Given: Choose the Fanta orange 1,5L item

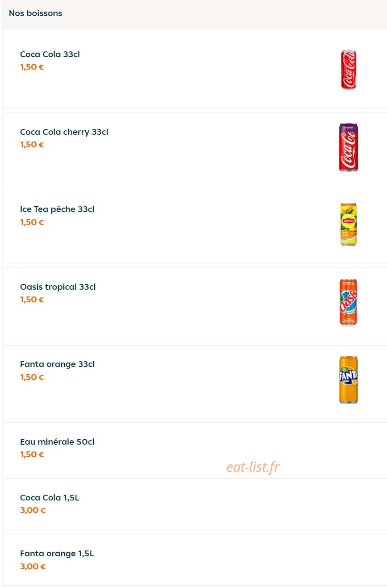Looking at the screenshot, I should [195, 560].
